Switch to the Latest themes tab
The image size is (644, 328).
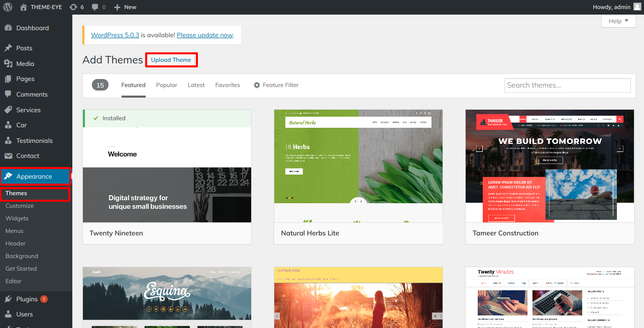[x=196, y=85]
